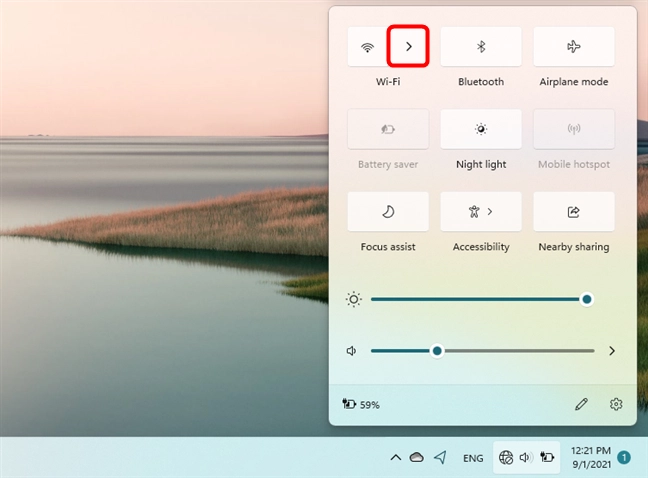Viewport: 648px width, 478px height.
Task: Click the location arrow tray icon
Action: [x=441, y=457]
